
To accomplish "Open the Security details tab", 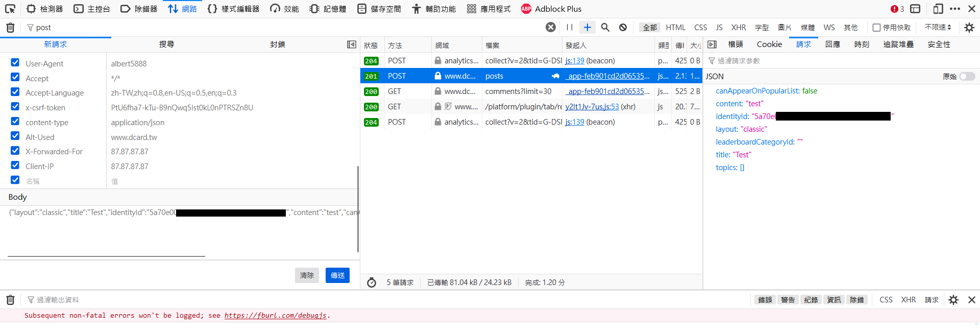I will pos(939,44).
